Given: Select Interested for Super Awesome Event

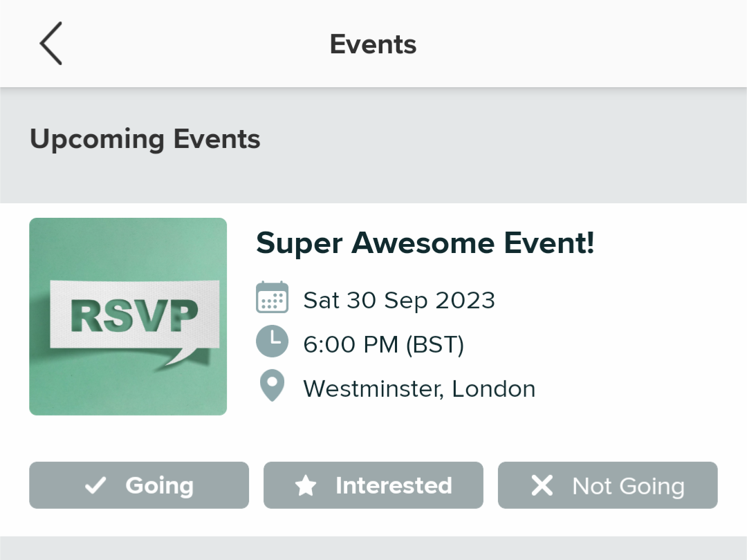Looking at the screenshot, I should tap(373, 485).
